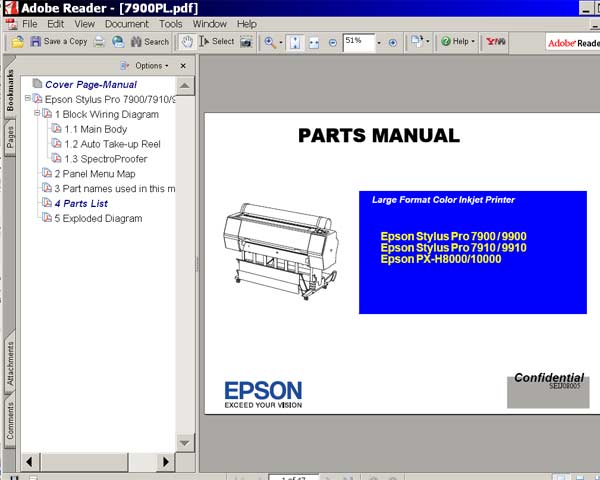Click the PDF document icon beside File menu
The image size is (600, 480).
pos(11,24)
